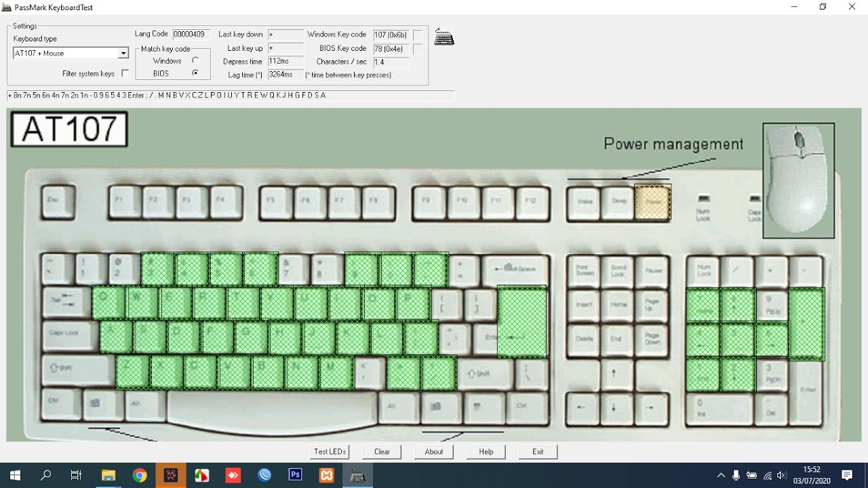Click the Page Down key
868x488 pixels.
[x=652, y=339]
